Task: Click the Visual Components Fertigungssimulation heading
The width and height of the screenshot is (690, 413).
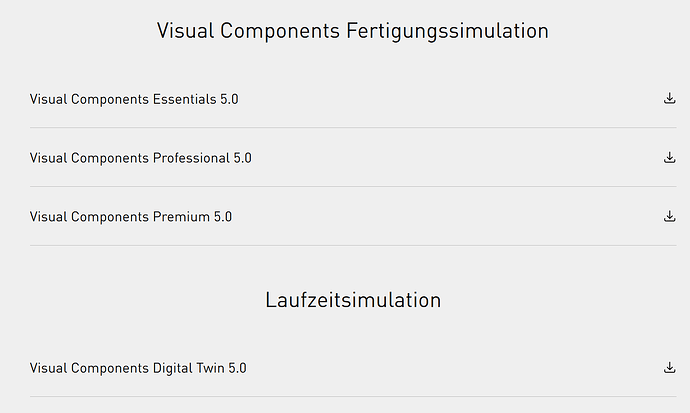Action: 352,31
